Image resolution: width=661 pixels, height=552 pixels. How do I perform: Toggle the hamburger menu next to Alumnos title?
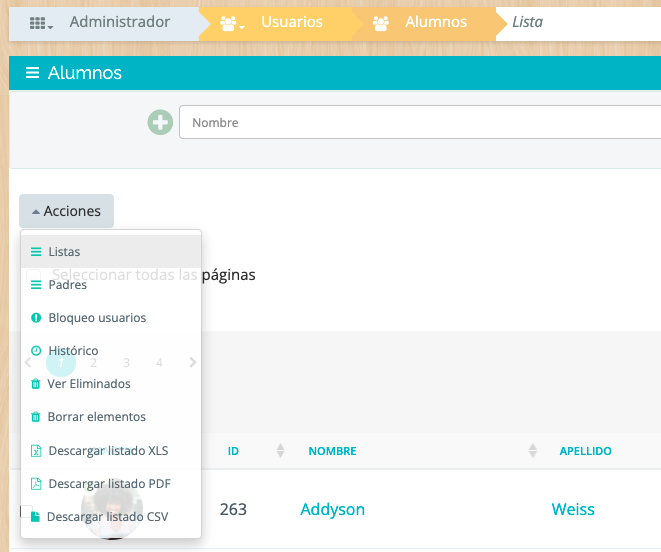[32, 73]
